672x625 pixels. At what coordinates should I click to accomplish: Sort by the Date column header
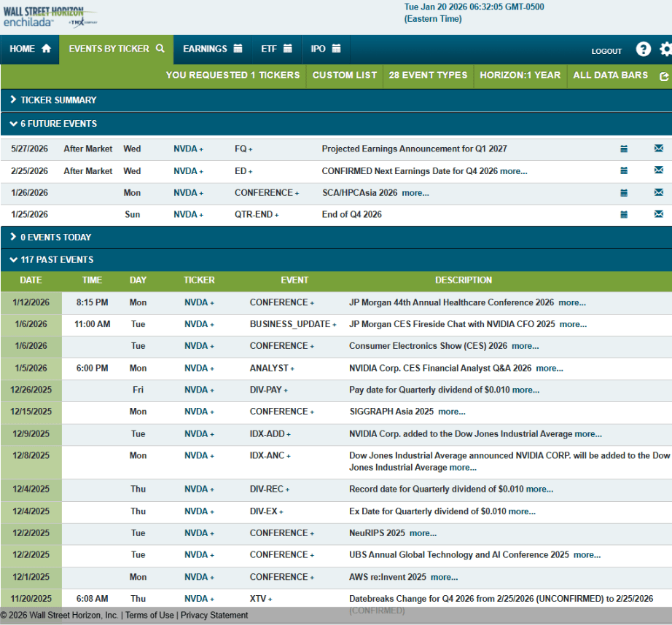[x=31, y=280]
